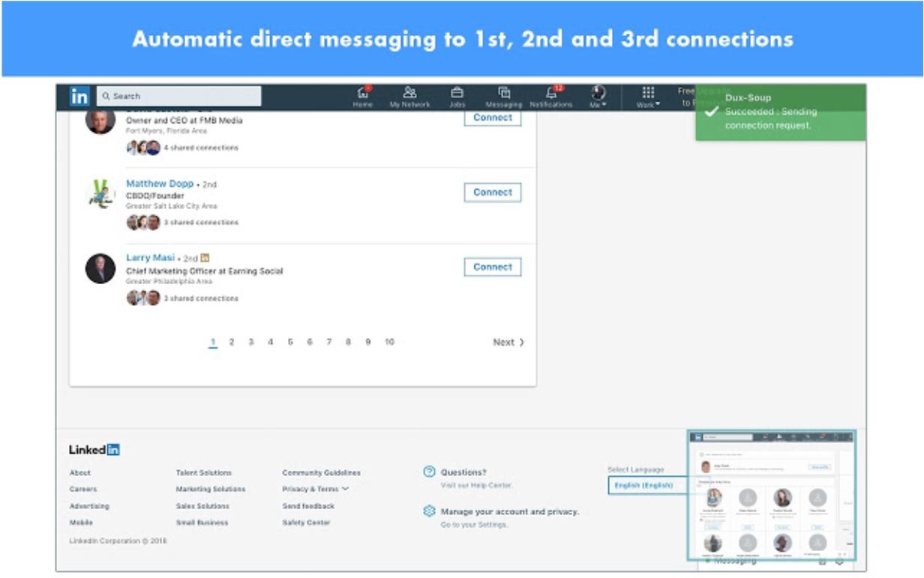Go to results page 8
Image resolution: width=924 pixels, height=578 pixels.
pyautogui.click(x=348, y=342)
